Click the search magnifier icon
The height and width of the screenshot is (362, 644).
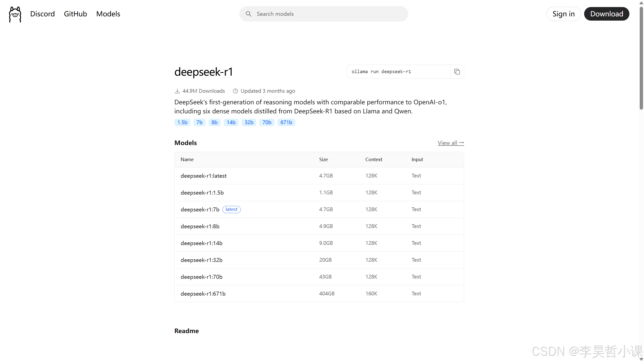pyautogui.click(x=248, y=14)
